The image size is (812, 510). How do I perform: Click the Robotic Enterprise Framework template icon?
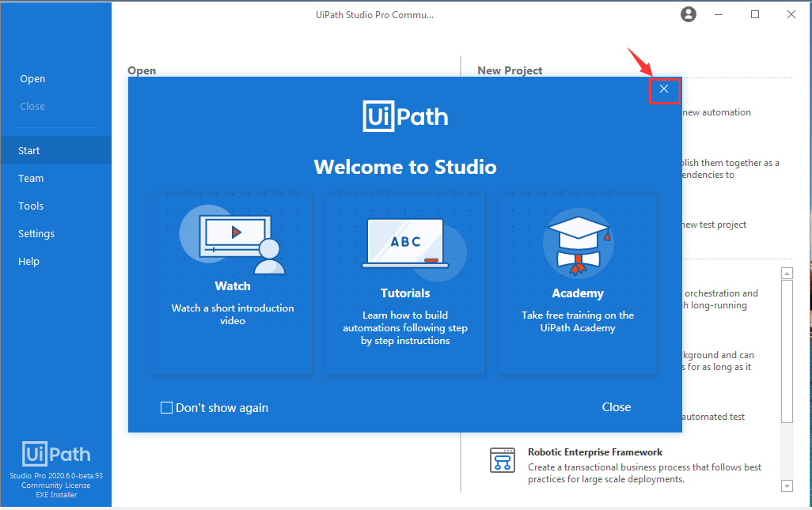503,460
